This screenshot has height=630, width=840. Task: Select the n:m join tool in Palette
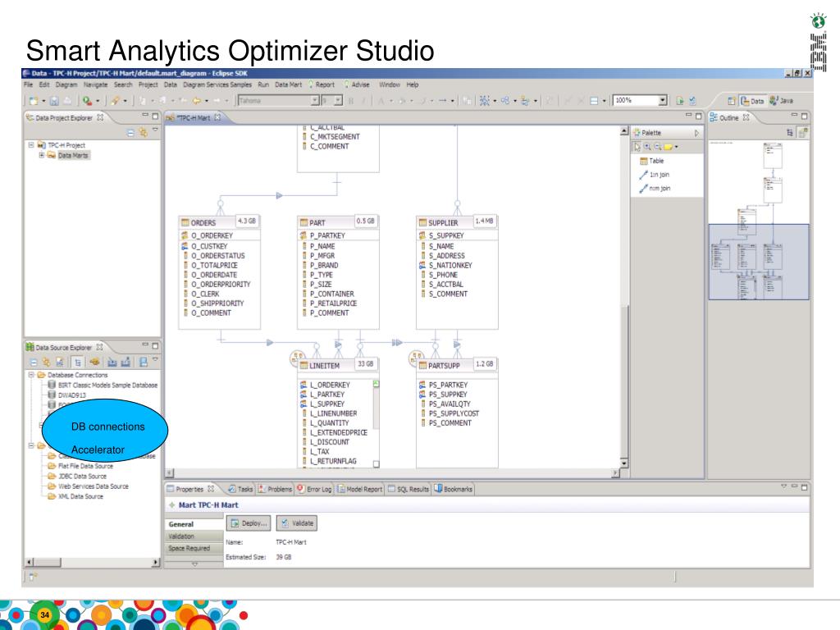pos(655,189)
